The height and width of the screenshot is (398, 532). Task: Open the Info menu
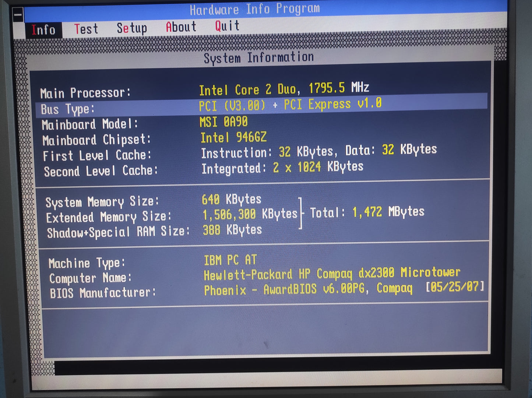[43, 30]
